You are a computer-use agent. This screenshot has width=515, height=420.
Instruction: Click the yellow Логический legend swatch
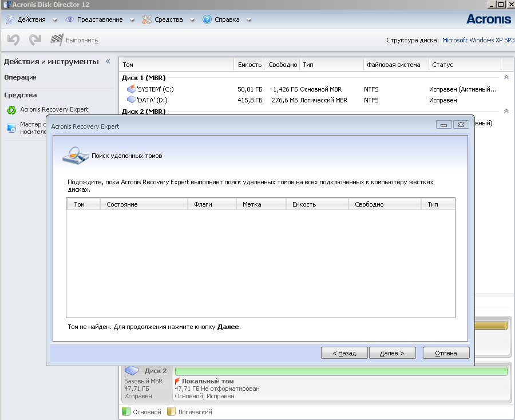tap(171, 411)
